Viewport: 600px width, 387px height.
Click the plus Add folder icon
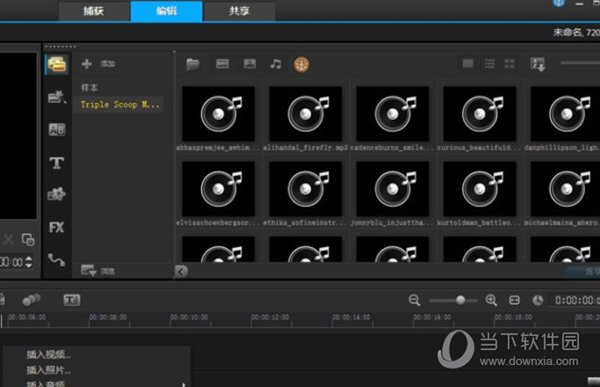pyautogui.click(x=86, y=64)
